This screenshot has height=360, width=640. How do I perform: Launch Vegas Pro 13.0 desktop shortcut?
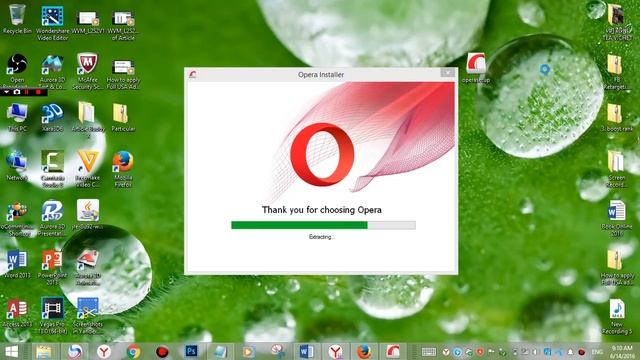click(x=52, y=316)
